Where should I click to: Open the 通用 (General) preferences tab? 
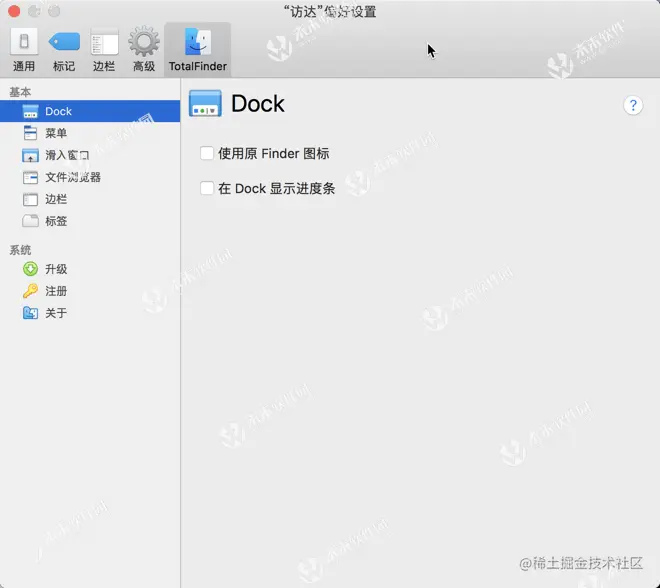[x=24, y=50]
